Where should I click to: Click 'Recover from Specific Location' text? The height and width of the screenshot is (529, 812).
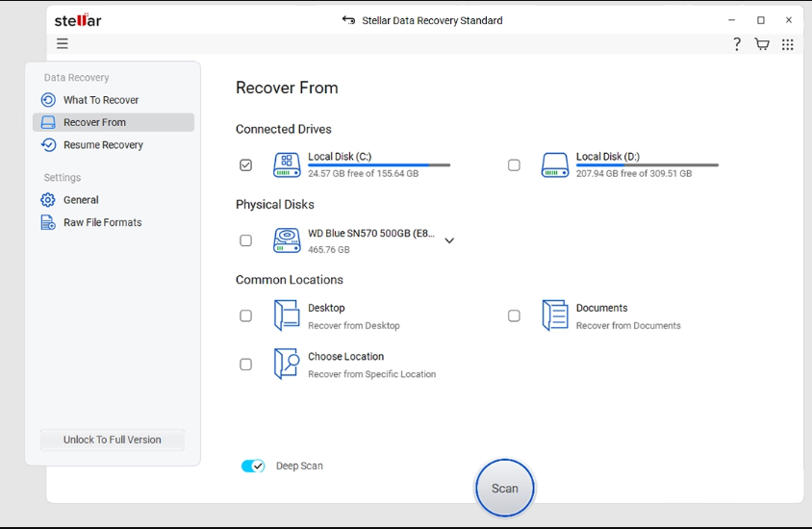[x=371, y=374]
